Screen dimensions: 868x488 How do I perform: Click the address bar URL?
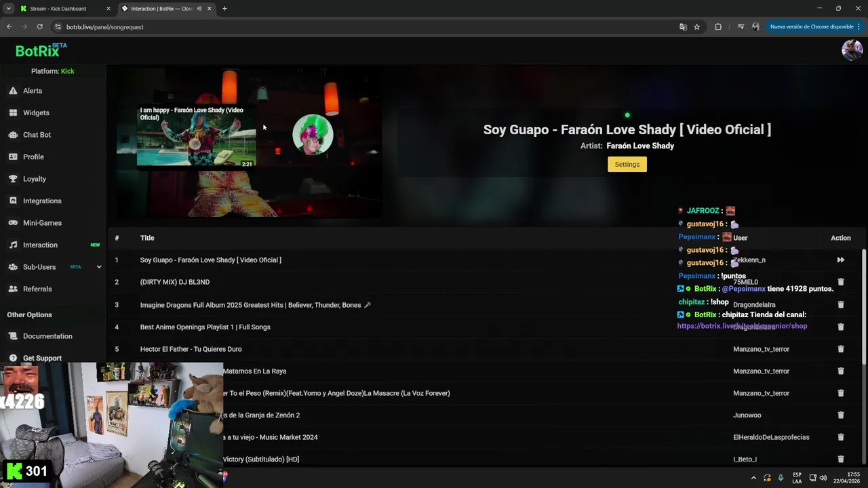pyautogui.click(x=105, y=27)
